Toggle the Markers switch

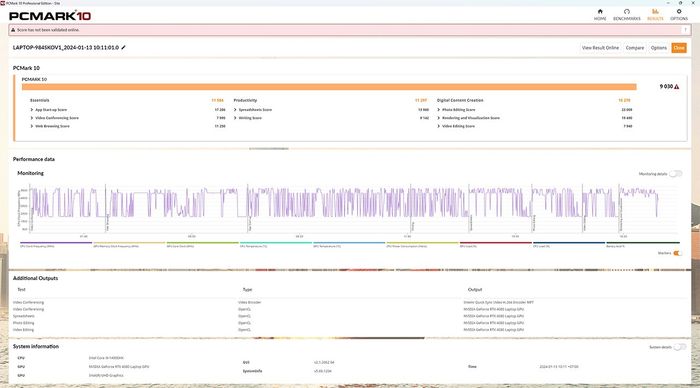click(677, 253)
